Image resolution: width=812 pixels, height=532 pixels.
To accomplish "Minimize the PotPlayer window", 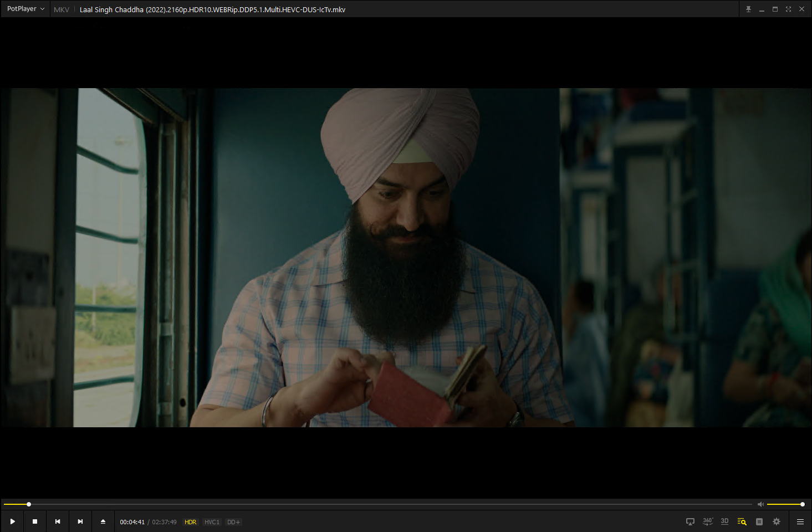I will 762,9.
